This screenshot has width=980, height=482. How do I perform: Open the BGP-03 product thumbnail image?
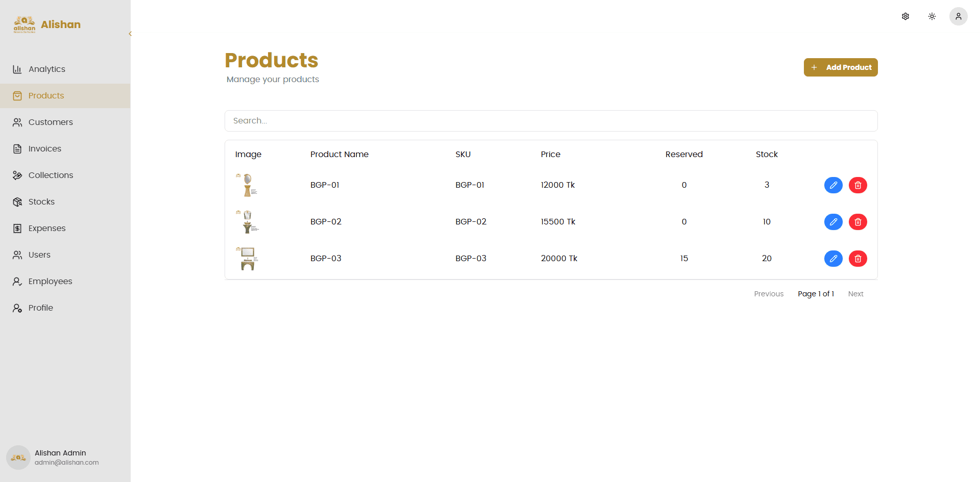coord(248,259)
